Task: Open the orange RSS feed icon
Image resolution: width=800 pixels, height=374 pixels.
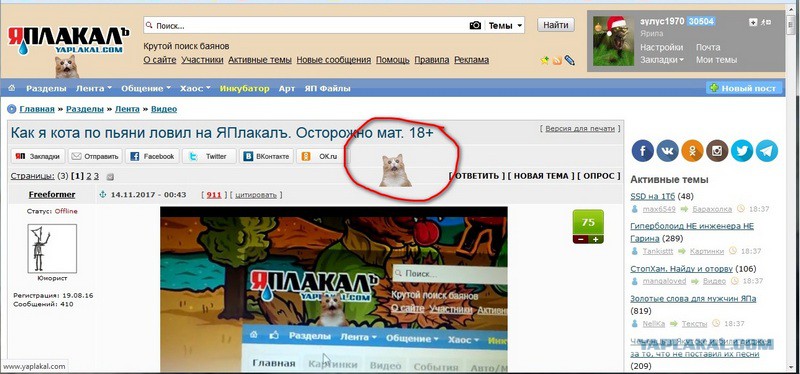Action: 557,61
